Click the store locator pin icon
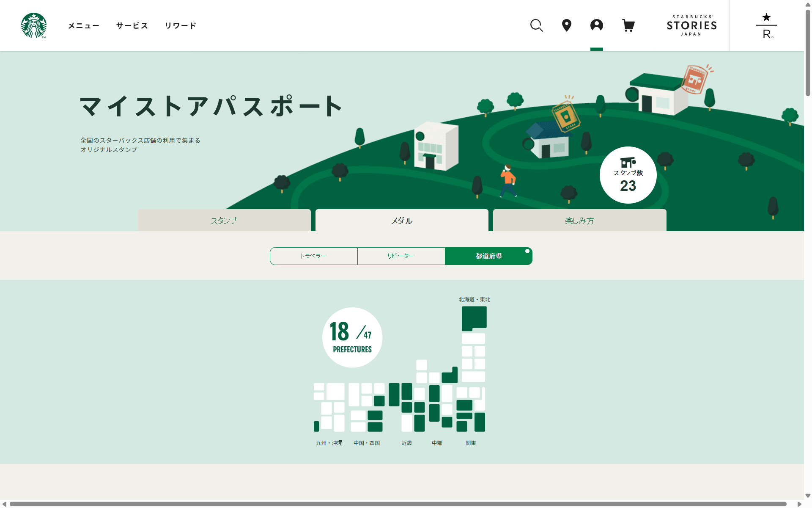The height and width of the screenshot is (508, 812). pyautogui.click(x=566, y=25)
